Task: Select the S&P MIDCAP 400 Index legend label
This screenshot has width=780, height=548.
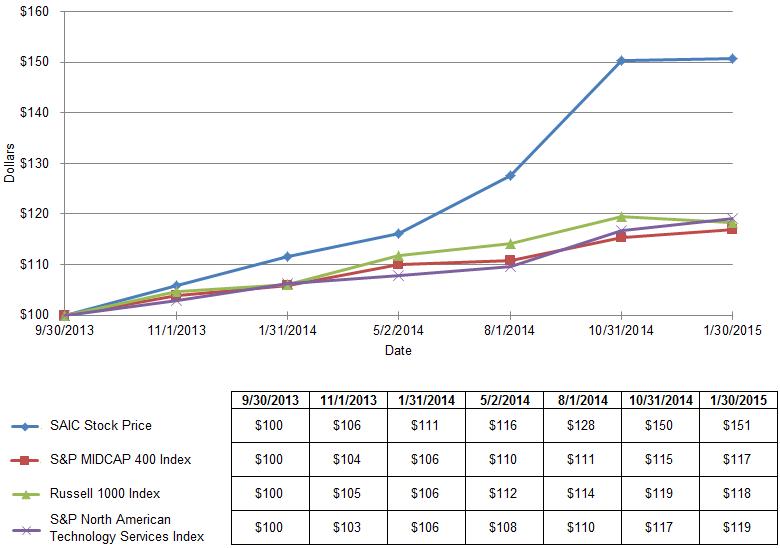Action: [x=119, y=459]
